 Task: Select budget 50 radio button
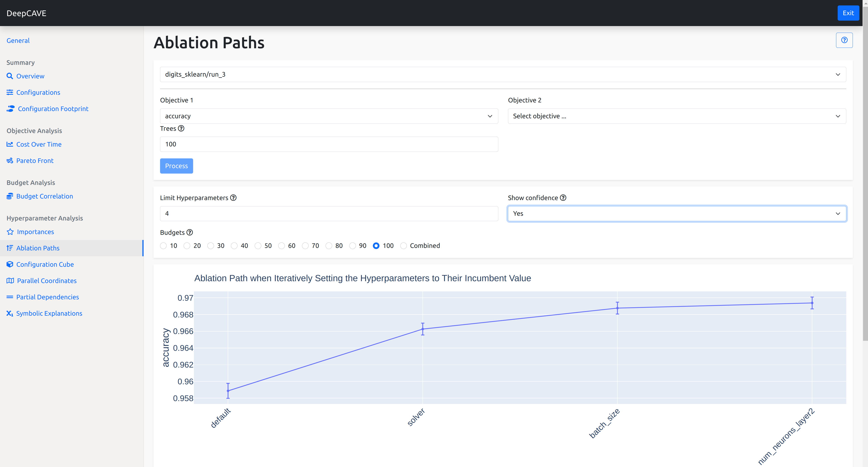[x=258, y=245]
